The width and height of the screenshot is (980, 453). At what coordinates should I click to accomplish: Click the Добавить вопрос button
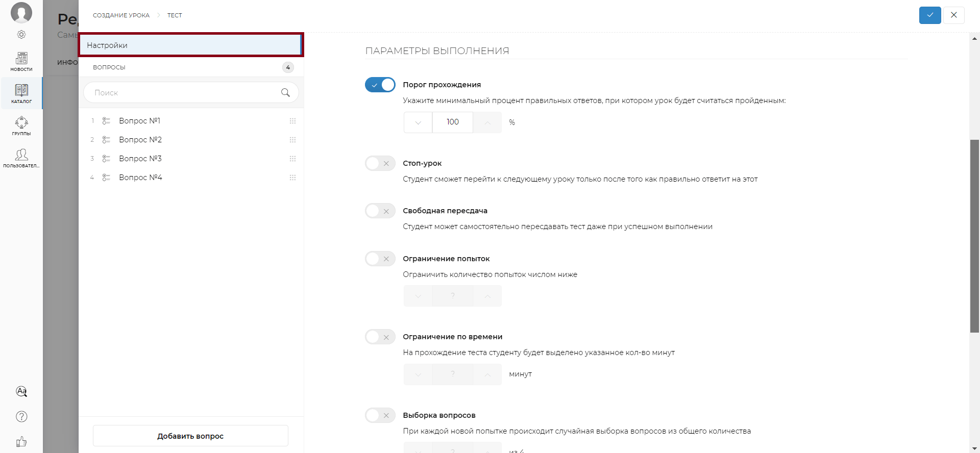click(x=190, y=436)
